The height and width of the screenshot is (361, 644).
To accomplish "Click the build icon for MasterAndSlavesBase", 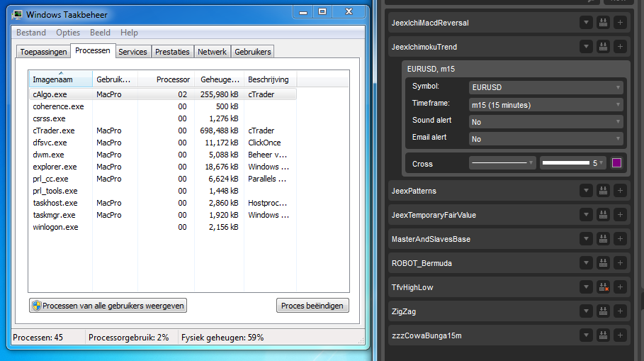I will [x=603, y=239].
